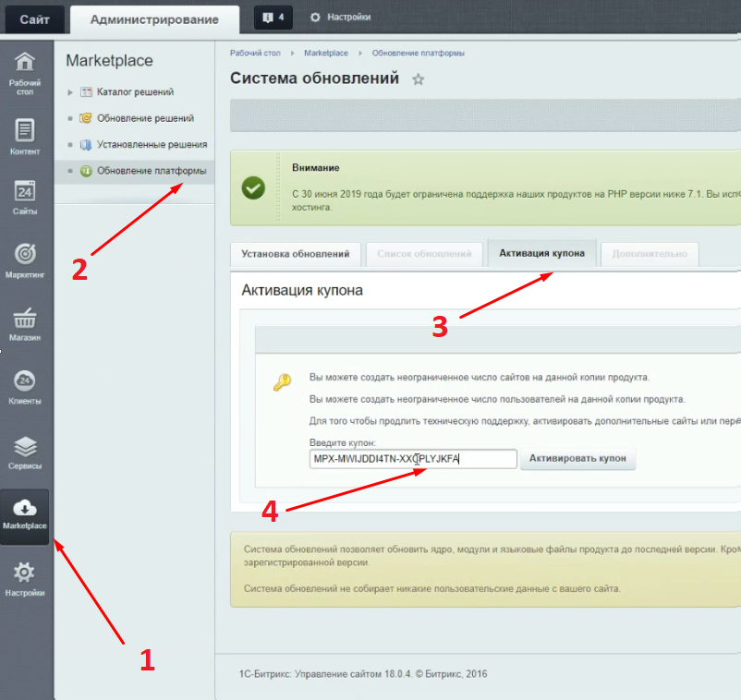
Task: Go to Marketplace breadcrumb link
Action: tap(326, 53)
